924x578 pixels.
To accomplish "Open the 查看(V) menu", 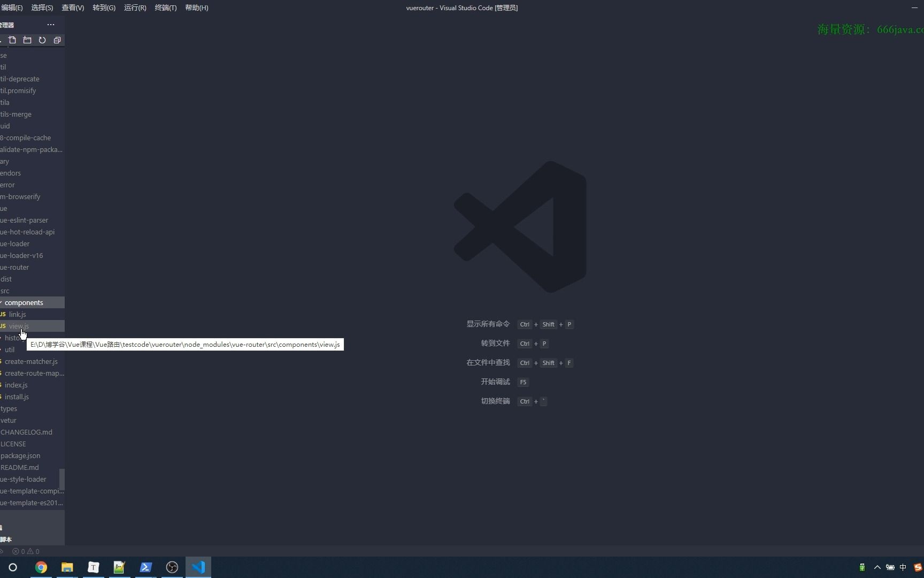I will (x=73, y=7).
